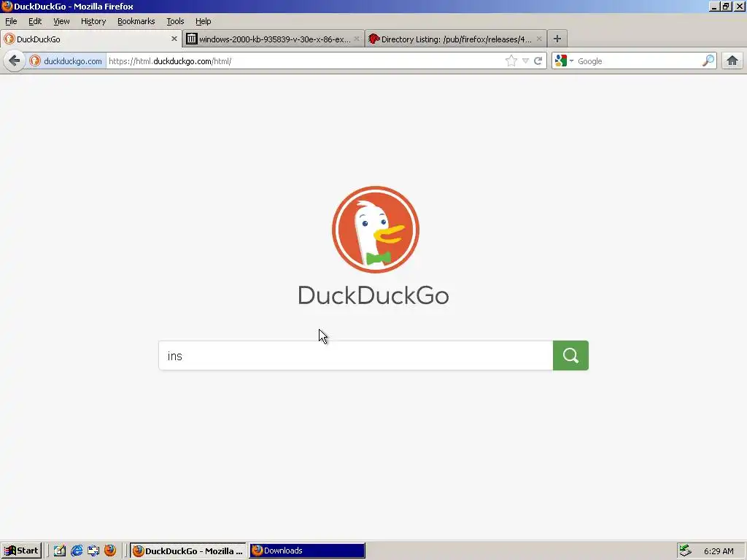Restore down the Firefox window
This screenshot has width=747, height=560.
[x=726, y=7]
